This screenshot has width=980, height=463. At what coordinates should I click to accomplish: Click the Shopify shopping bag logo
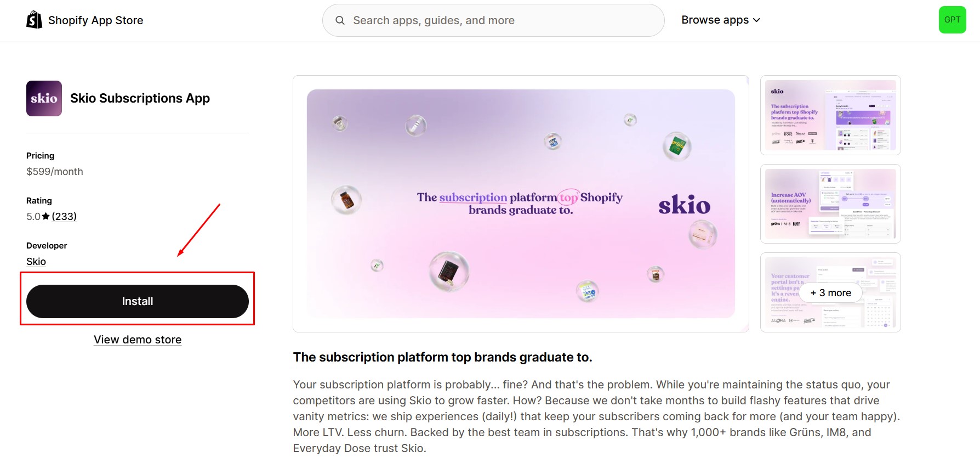pyautogui.click(x=34, y=20)
